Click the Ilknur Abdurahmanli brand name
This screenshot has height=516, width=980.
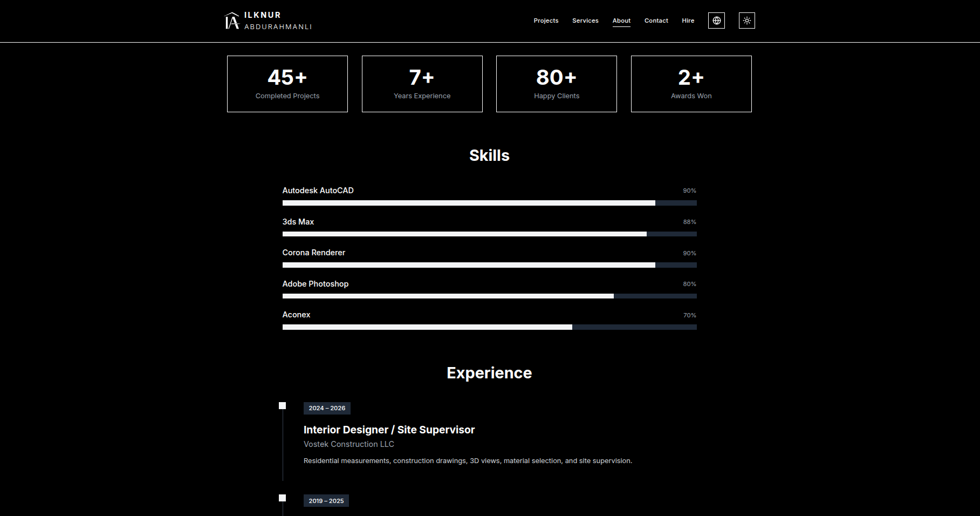point(278,21)
